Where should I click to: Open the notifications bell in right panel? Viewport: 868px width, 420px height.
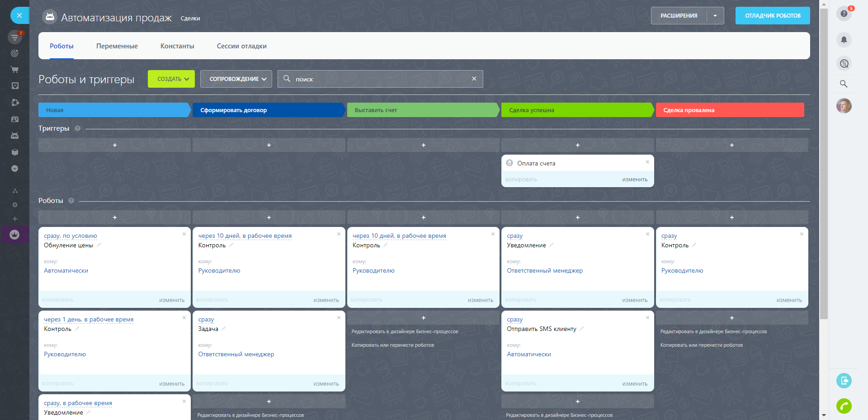[844, 40]
